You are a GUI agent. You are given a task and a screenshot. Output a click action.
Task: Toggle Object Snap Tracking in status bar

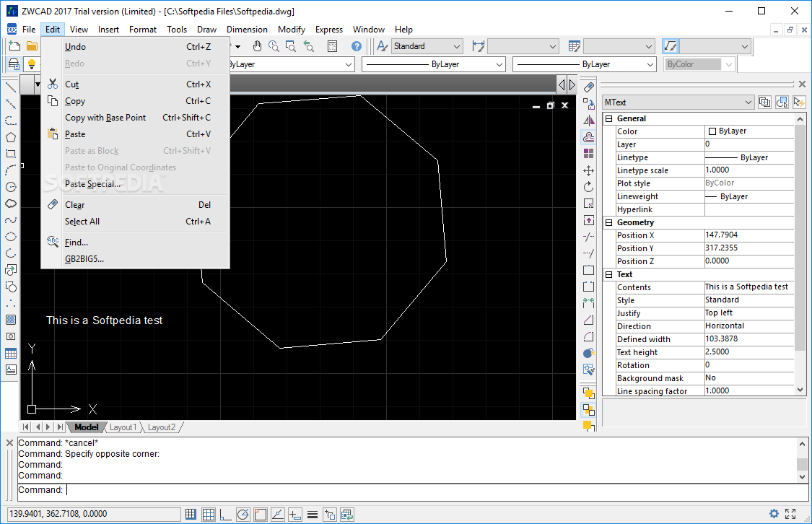click(278, 514)
